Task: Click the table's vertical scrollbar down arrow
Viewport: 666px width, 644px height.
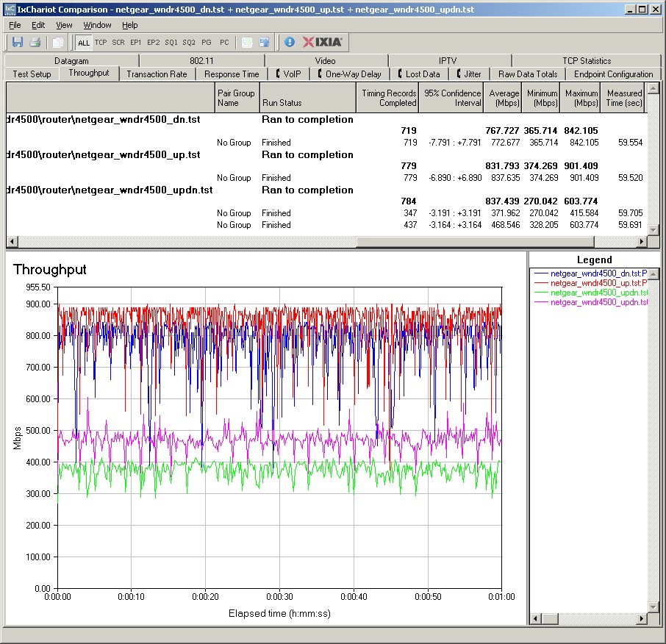Action: pyautogui.click(x=653, y=230)
